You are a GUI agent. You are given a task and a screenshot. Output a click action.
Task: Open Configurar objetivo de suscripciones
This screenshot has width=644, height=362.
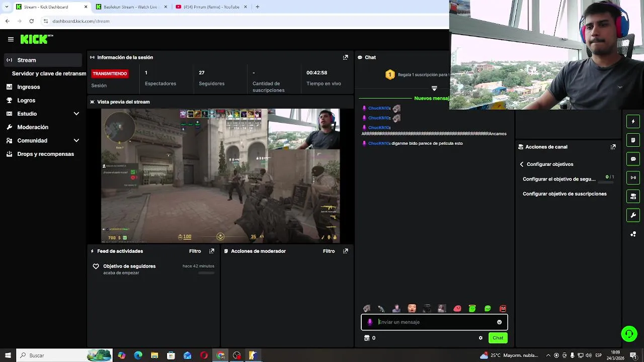coord(565,194)
